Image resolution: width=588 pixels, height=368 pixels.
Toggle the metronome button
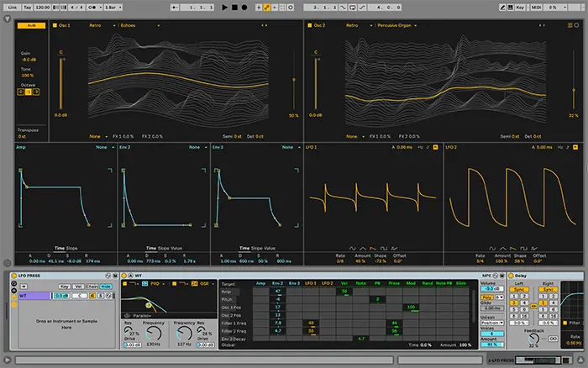click(93, 7)
